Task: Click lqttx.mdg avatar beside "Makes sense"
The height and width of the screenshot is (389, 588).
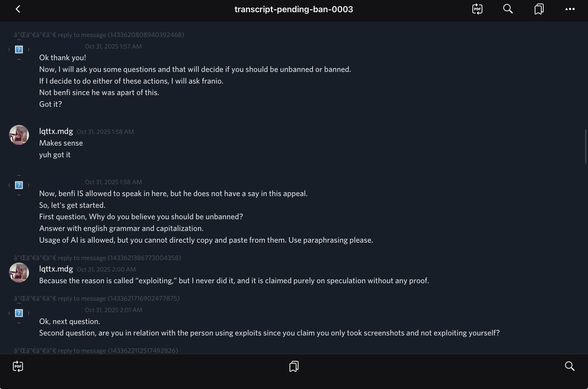Action: click(19, 135)
